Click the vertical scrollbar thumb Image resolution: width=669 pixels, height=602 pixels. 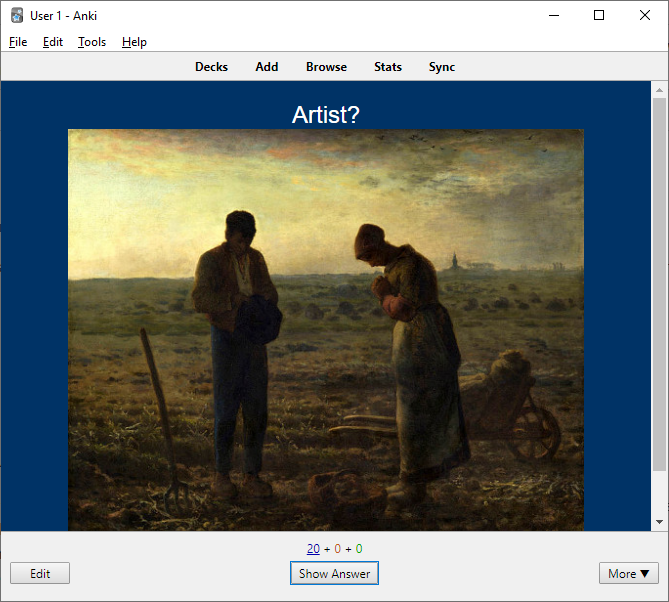pos(659,285)
